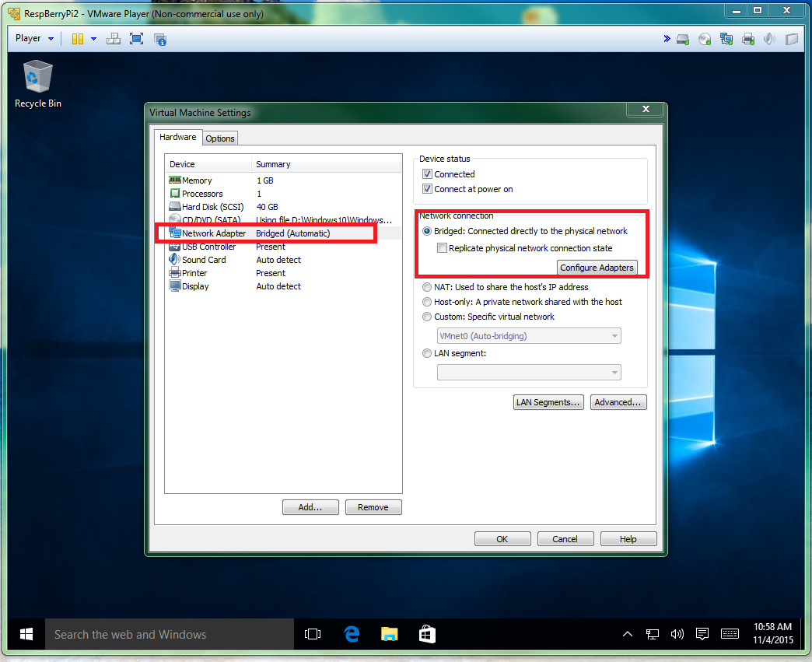Select CD/DVD (SATA) device row

click(283, 220)
